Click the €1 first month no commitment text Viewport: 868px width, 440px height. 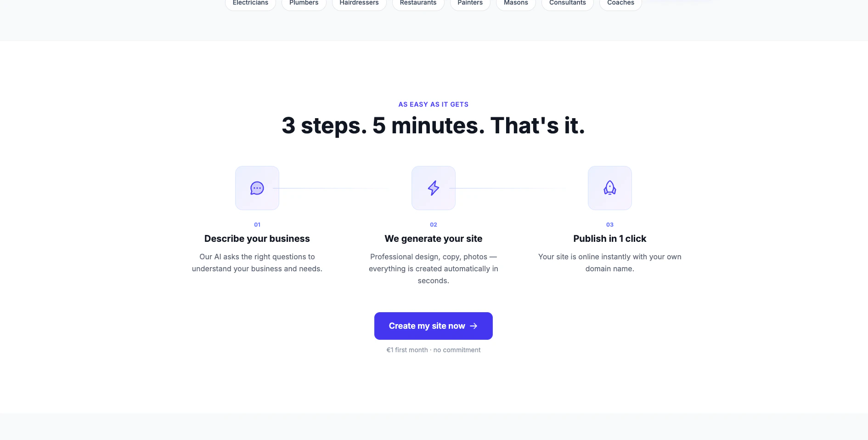pyautogui.click(x=434, y=350)
